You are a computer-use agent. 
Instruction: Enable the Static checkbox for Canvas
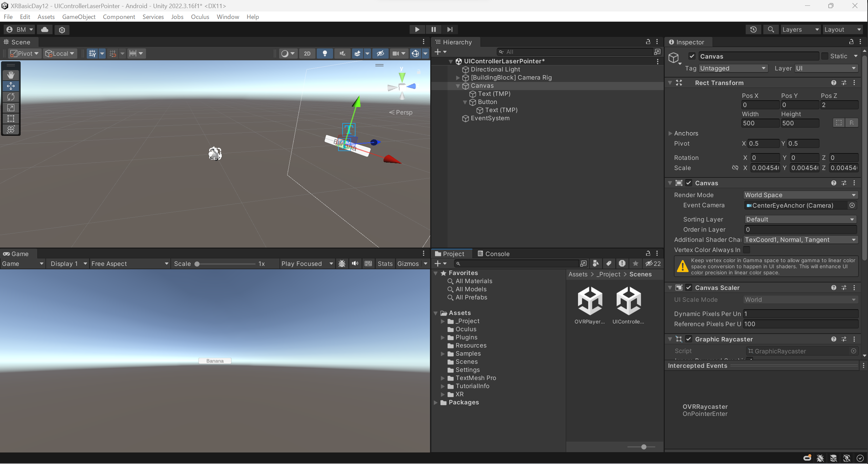pyautogui.click(x=826, y=56)
